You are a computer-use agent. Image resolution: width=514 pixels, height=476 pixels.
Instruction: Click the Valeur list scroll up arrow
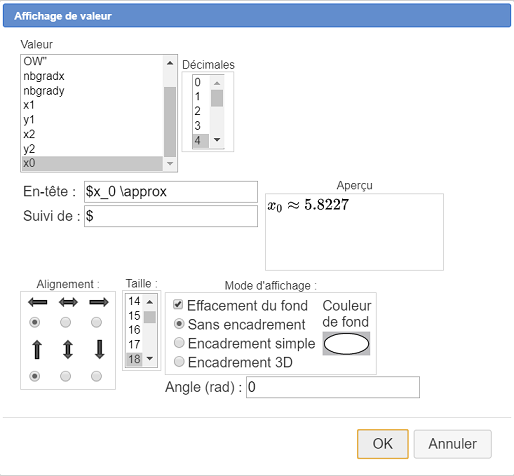170,63
